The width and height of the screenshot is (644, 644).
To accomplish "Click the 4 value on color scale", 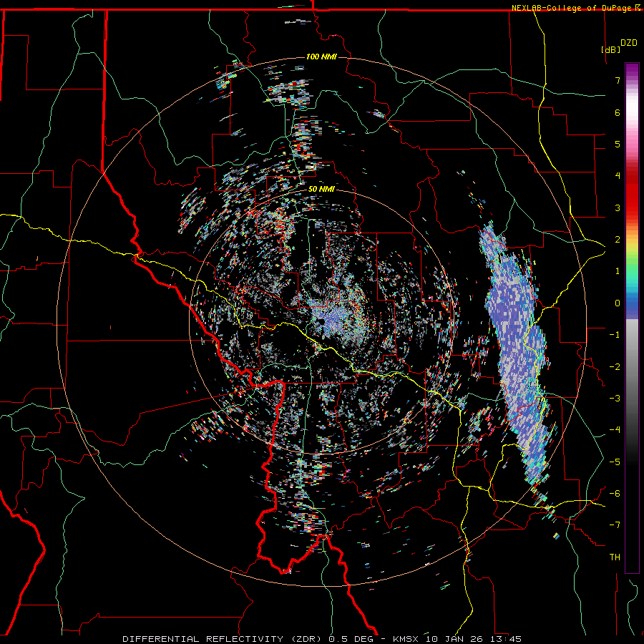I will tap(618, 176).
